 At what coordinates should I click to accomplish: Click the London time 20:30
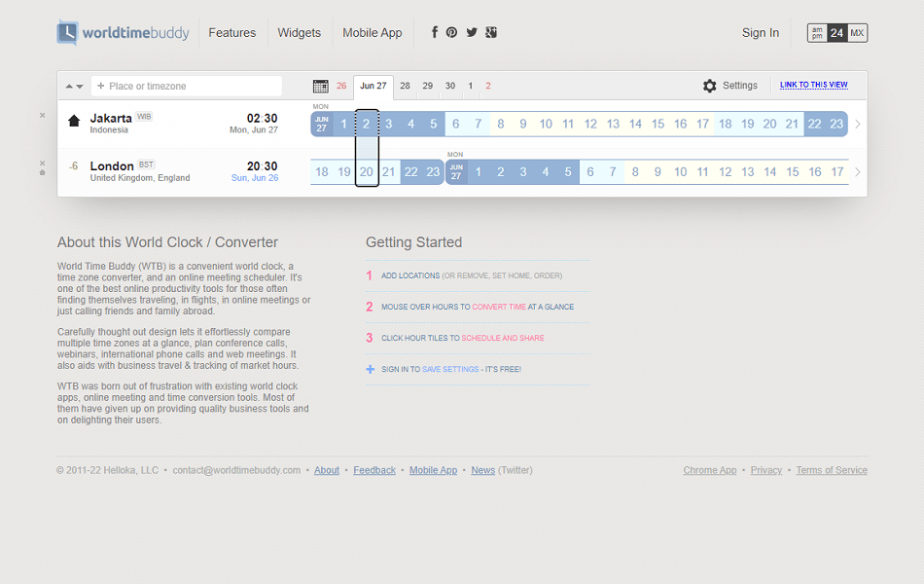263,166
